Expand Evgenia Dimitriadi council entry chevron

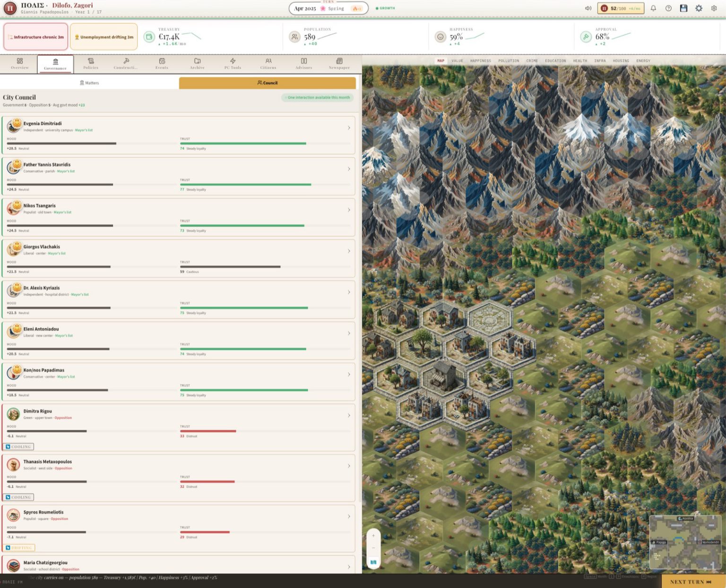click(349, 128)
